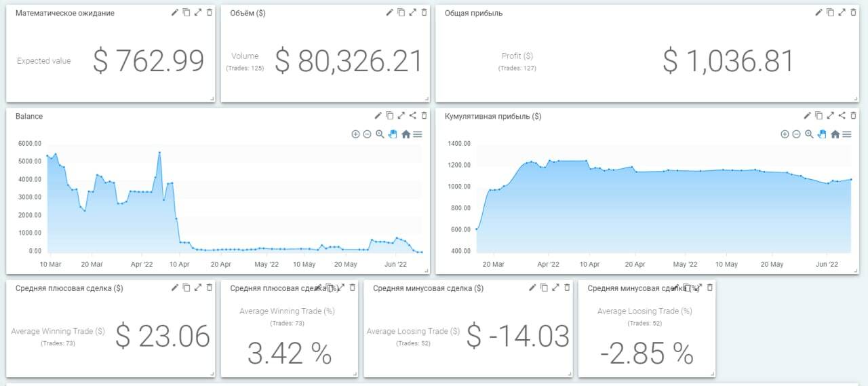Copy the Объём ($) widget

pyautogui.click(x=401, y=12)
